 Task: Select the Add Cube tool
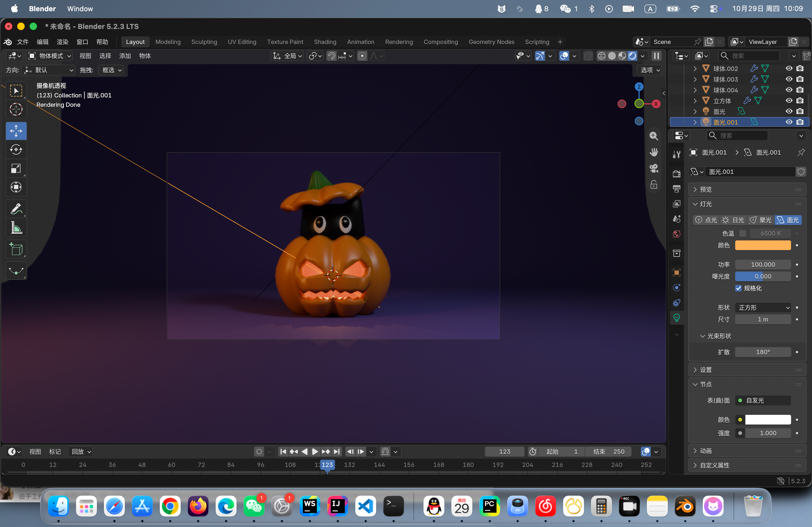(16, 249)
